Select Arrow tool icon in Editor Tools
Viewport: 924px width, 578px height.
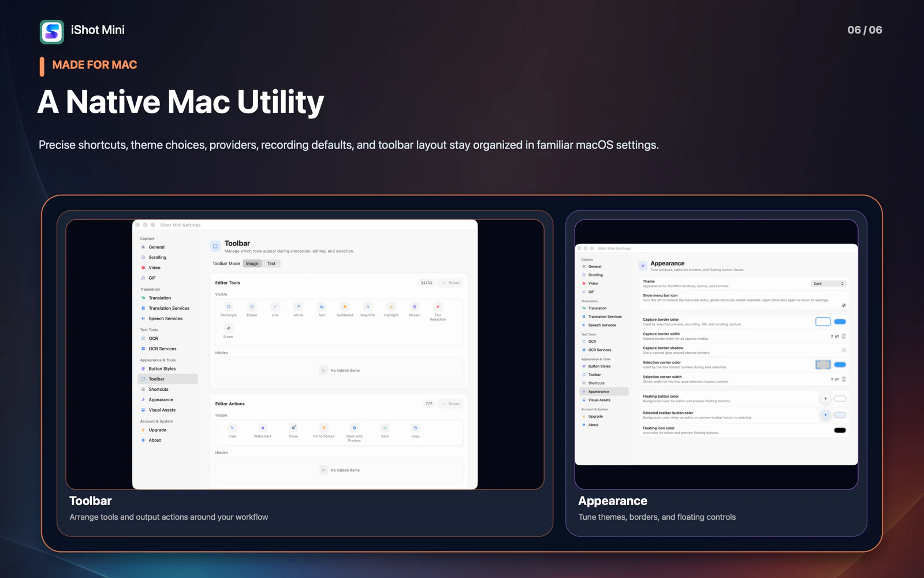click(x=298, y=306)
